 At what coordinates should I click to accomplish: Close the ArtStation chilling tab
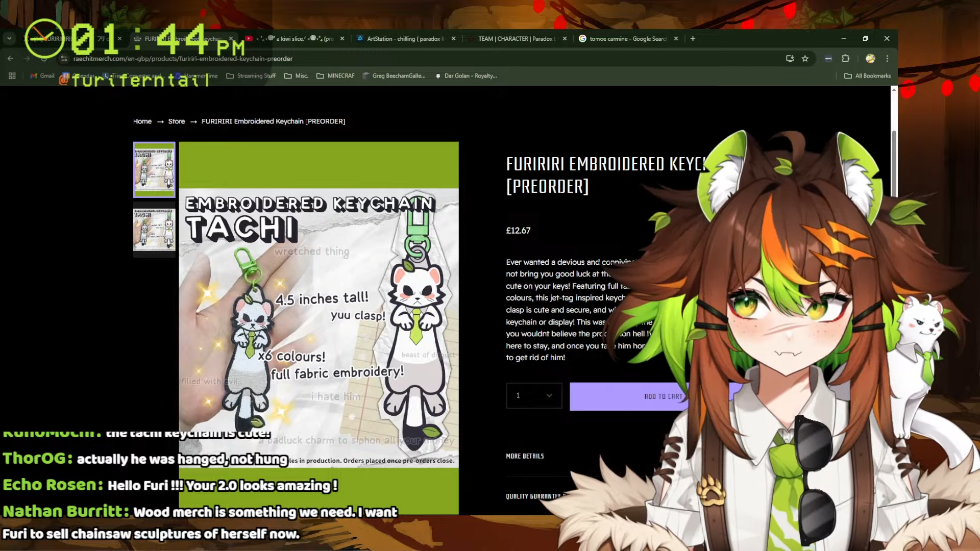pos(453,39)
